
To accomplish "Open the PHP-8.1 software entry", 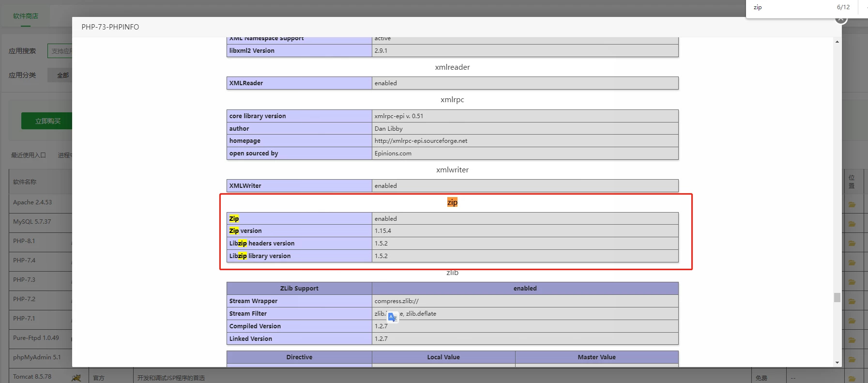I will [24, 241].
